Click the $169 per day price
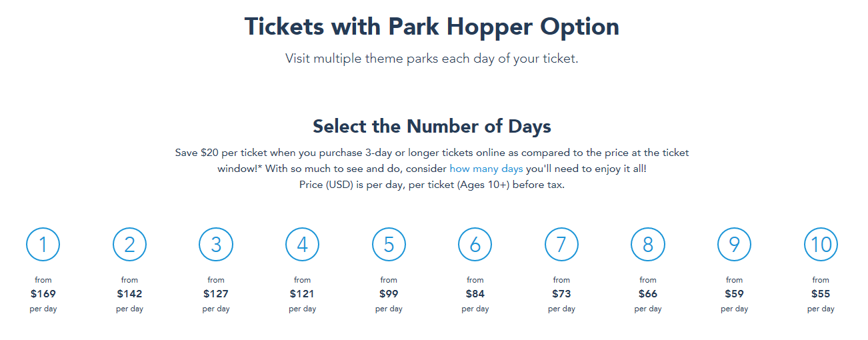The image size is (868, 340). tap(43, 293)
